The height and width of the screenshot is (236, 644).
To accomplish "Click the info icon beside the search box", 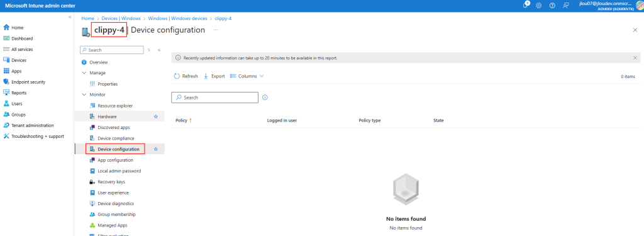I will pos(265,98).
